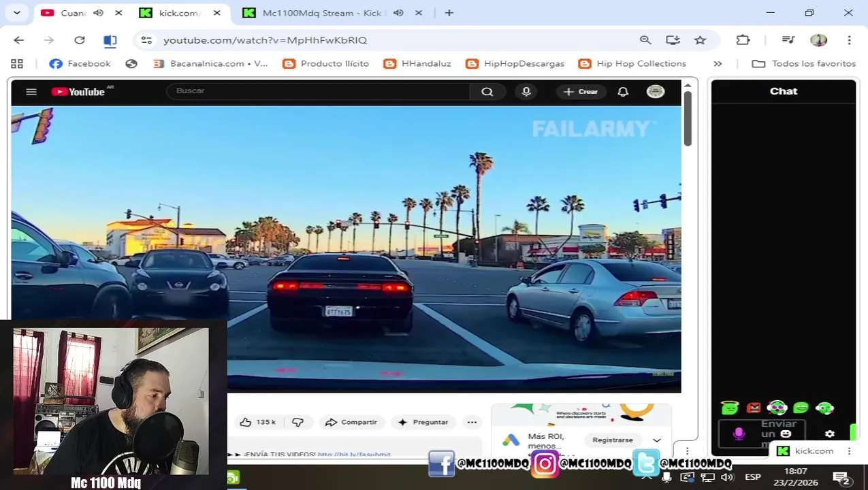868x490 pixels.
Task: Click the Registrarse ad button
Action: click(x=613, y=440)
